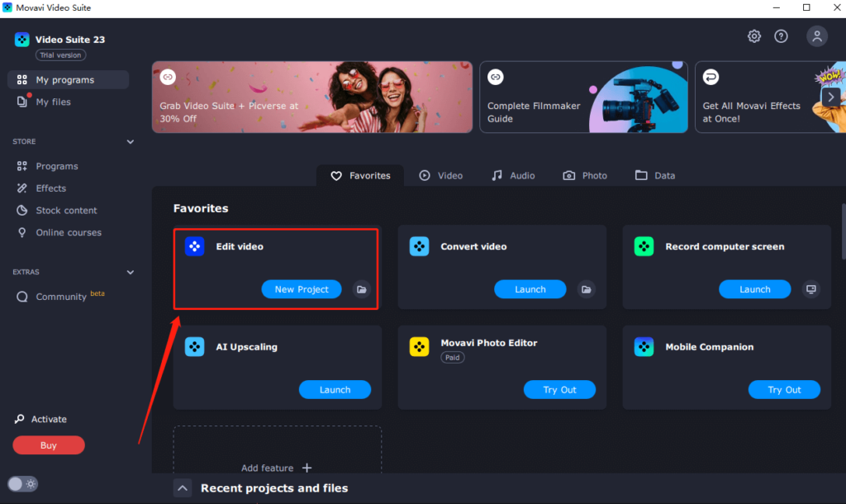Open the Settings gear icon
The image size is (846, 504).
pyautogui.click(x=753, y=36)
